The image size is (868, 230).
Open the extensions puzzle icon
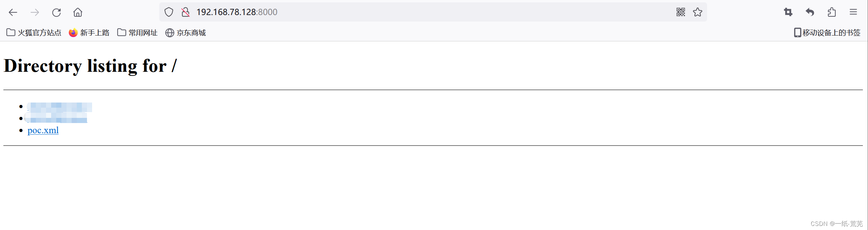pos(832,12)
